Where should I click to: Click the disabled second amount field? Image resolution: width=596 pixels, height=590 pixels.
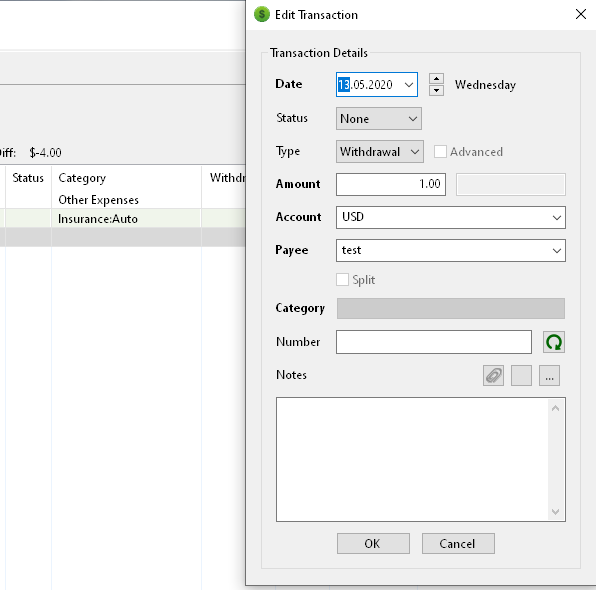(x=511, y=184)
